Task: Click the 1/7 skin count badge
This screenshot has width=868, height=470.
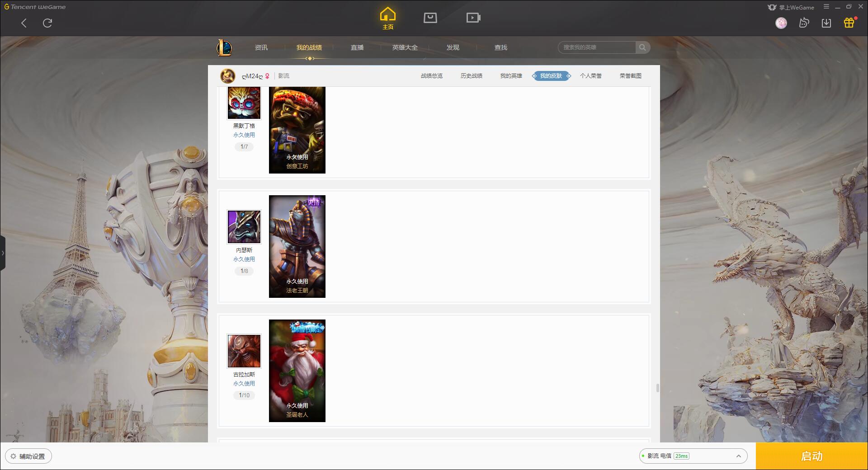Action: (244, 147)
